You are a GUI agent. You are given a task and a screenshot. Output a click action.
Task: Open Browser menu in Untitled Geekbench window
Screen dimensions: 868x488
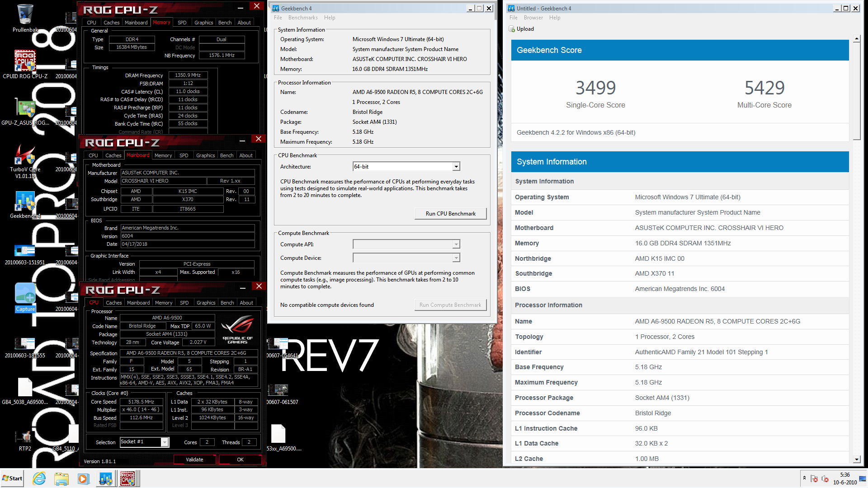[x=533, y=18]
